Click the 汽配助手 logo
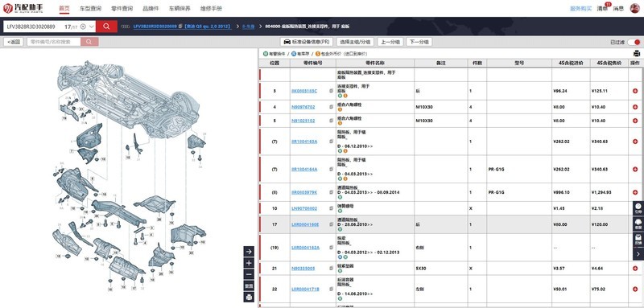This screenshot has height=308, width=644. tap(23, 8)
